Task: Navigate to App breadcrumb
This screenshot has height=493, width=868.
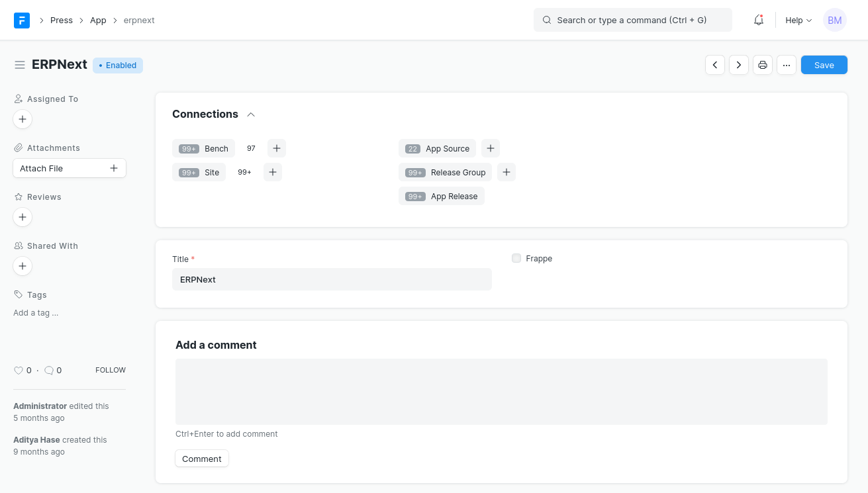Action: (x=98, y=21)
